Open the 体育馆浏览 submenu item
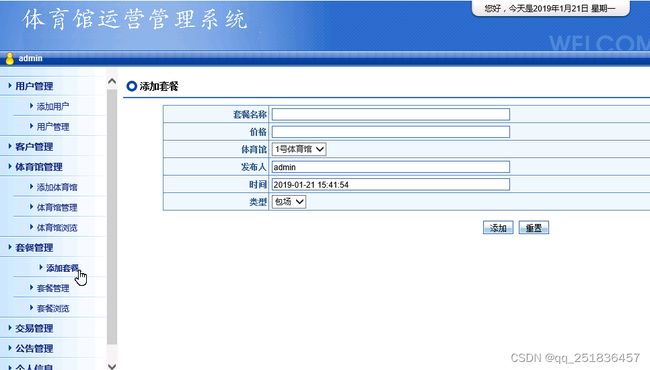This screenshot has height=370, width=650. coord(57,228)
